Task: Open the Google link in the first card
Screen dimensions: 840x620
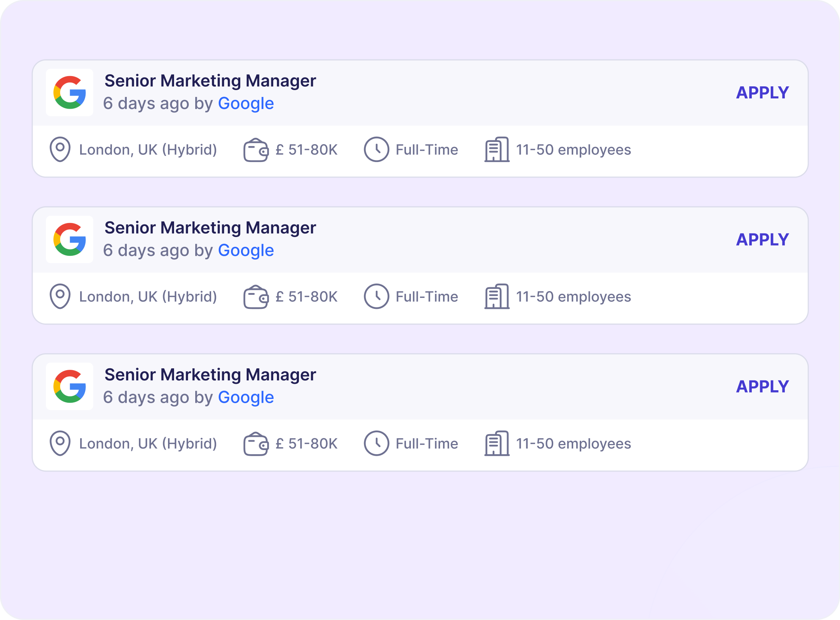Action: click(246, 103)
